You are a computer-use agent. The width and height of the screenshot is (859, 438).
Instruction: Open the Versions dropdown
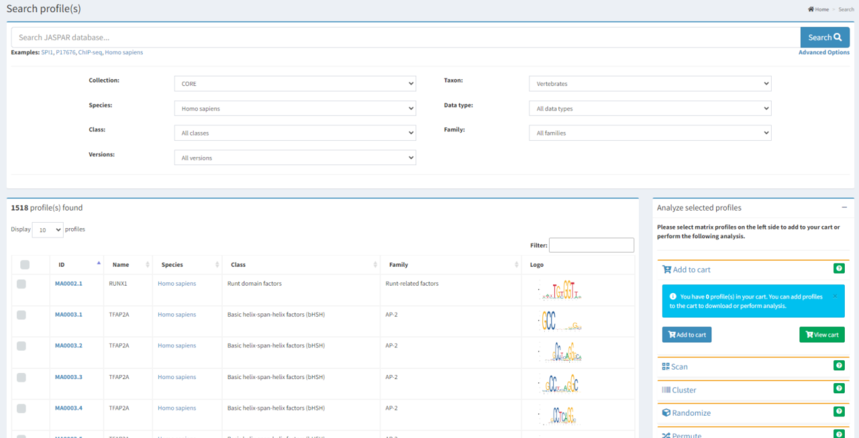click(x=295, y=158)
